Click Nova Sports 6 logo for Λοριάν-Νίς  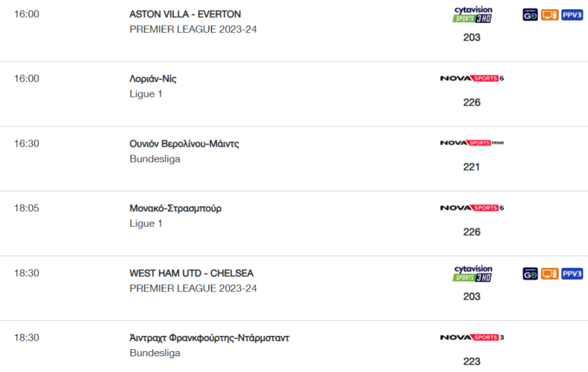[x=472, y=78]
